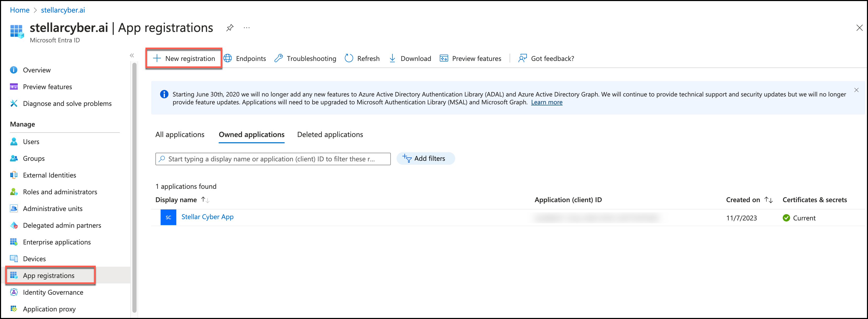Open Troubleshooting wrench tool
The image size is (868, 319).
(279, 59)
